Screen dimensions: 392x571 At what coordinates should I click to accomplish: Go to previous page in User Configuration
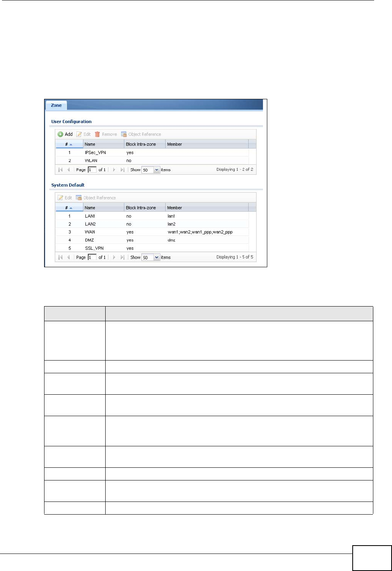(x=68, y=170)
